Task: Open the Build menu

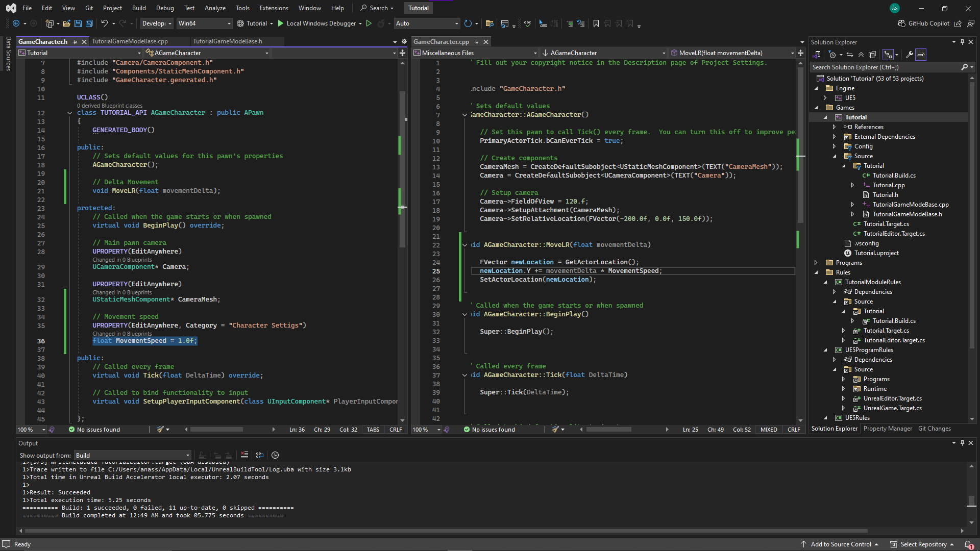Action: (139, 8)
